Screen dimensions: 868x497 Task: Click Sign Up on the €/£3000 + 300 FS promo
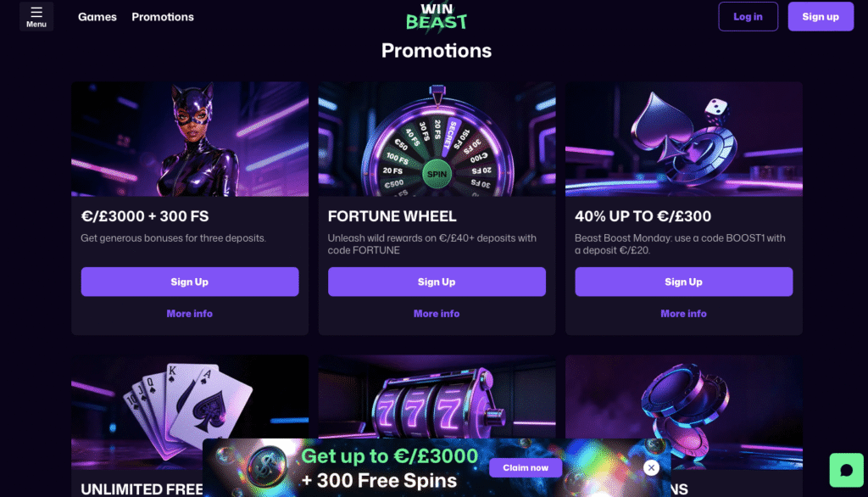[x=189, y=281]
